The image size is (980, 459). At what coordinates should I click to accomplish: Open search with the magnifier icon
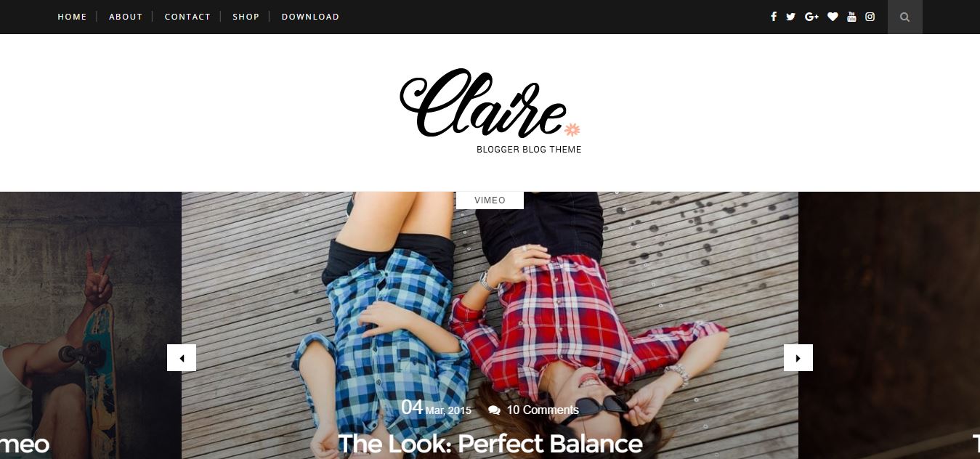pyautogui.click(x=904, y=17)
